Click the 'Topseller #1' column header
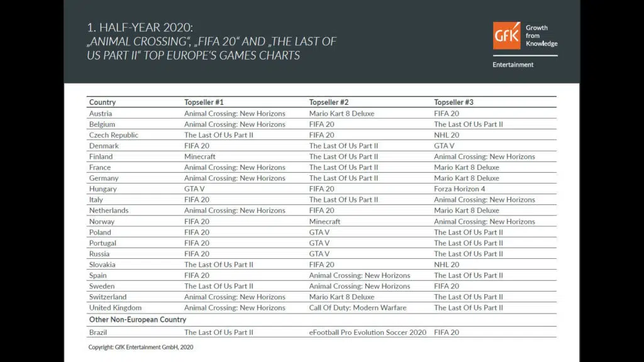Image resolution: width=644 pixels, height=362 pixels. [204, 102]
